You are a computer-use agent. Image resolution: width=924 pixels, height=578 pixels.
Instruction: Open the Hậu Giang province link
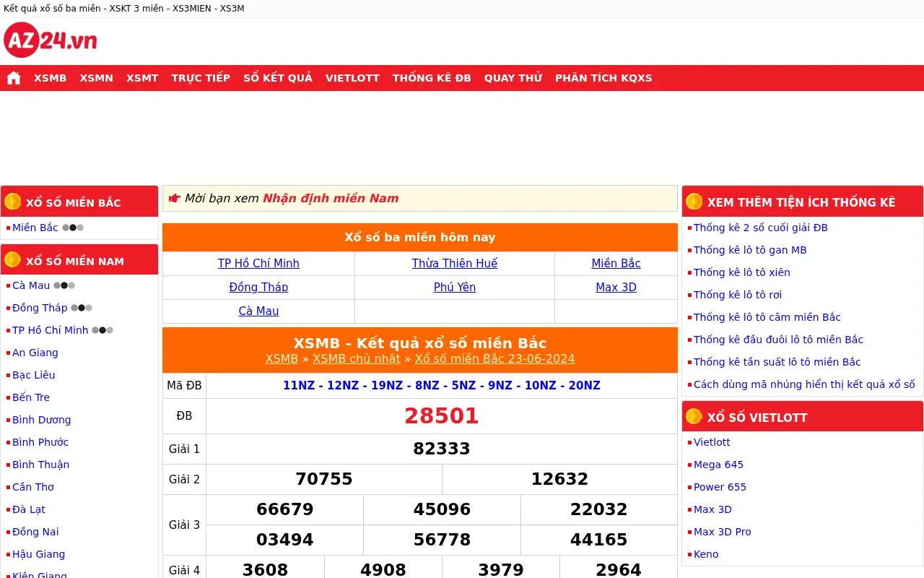coord(39,554)
